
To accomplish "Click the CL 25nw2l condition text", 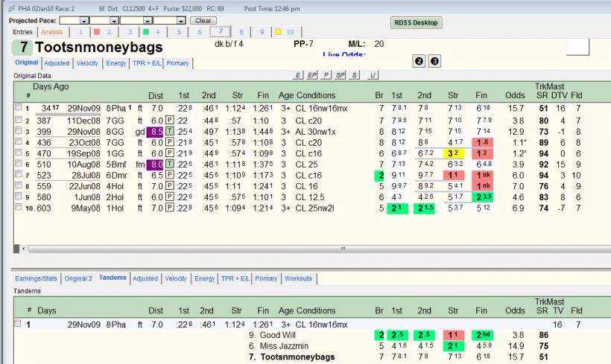I will [315, 208].
